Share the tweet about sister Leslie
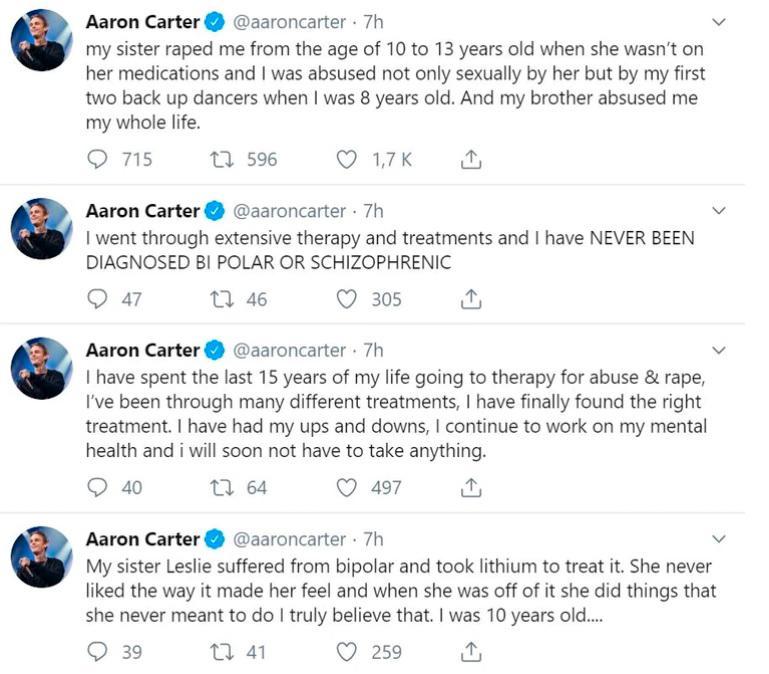This screenshot has width=769, height=674. 472,652
